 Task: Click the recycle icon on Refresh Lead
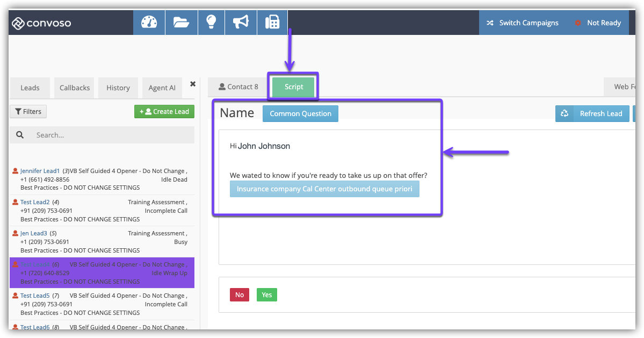coord(565,113)
